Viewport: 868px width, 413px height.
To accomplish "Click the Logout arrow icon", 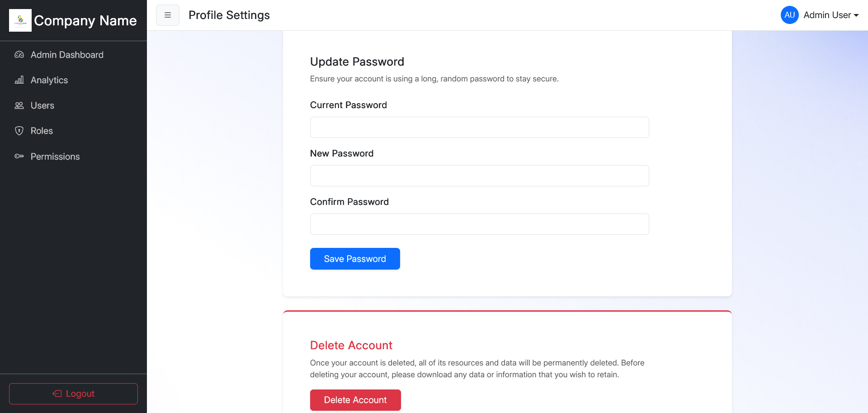I will click(x=57, y=394).
